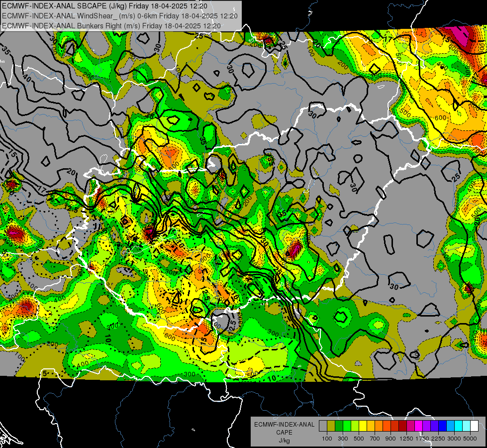Screen dimensions: 487x448
Task: Pick the dark green legend swatch
Action: pyautogui.click(x=339, y=426)
